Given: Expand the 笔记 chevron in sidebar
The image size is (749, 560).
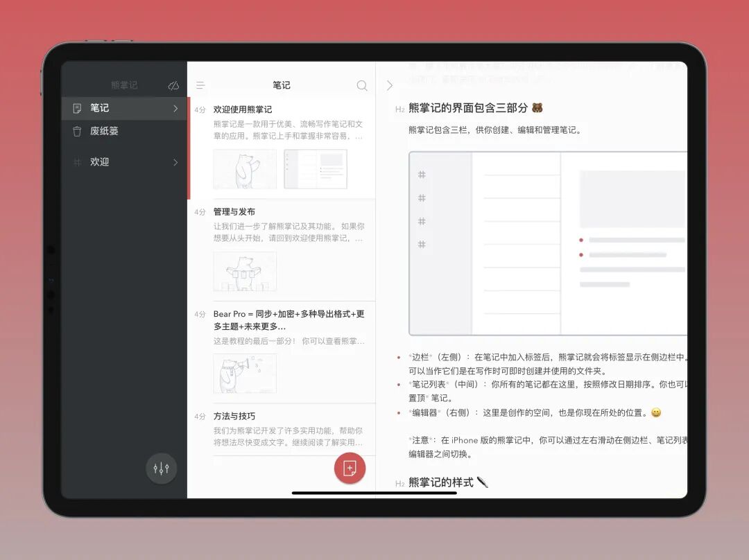Looking at the screenshot, I should 175,108.
